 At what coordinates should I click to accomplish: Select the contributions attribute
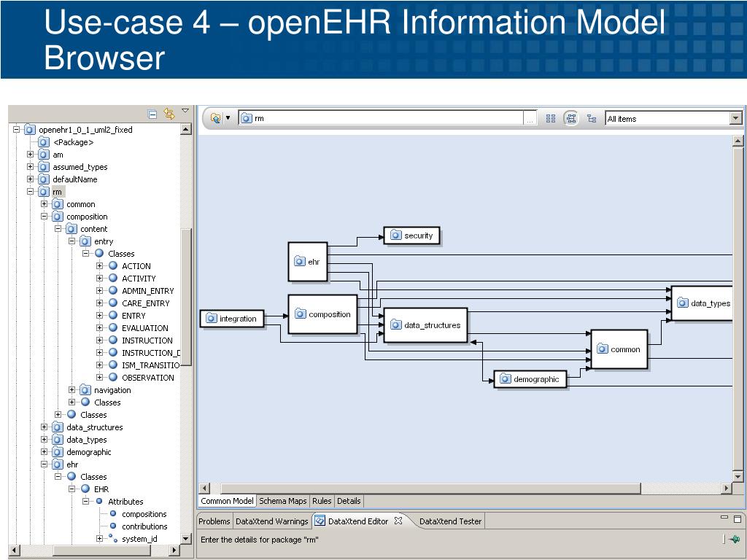point(144,526)
